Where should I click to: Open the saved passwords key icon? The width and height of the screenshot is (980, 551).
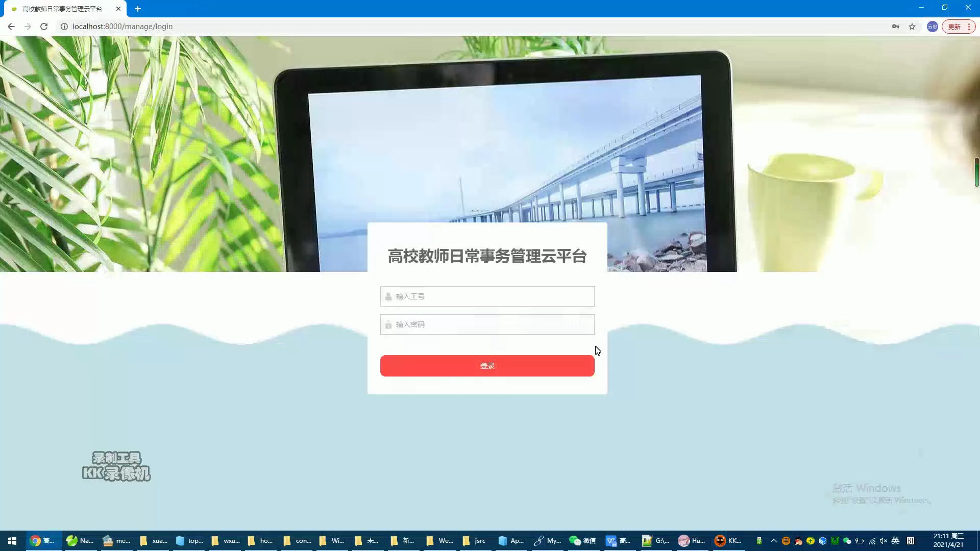click(896, 27)
